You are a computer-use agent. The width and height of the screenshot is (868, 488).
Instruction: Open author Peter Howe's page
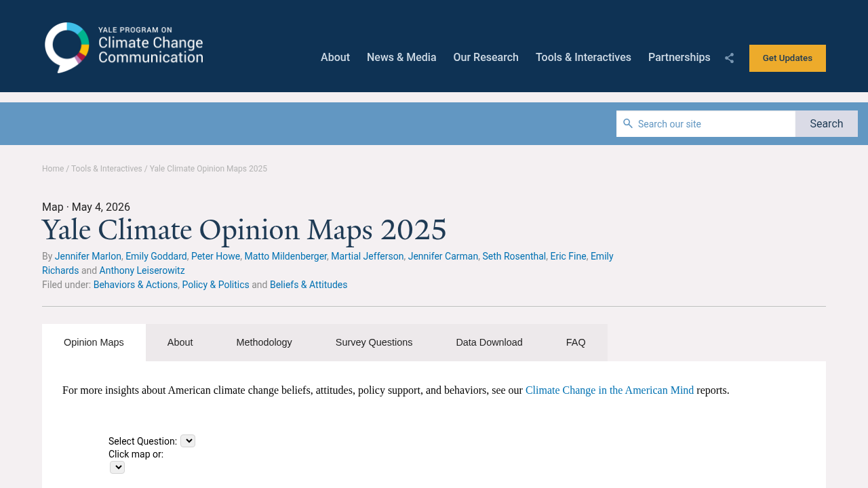(216, 256)
